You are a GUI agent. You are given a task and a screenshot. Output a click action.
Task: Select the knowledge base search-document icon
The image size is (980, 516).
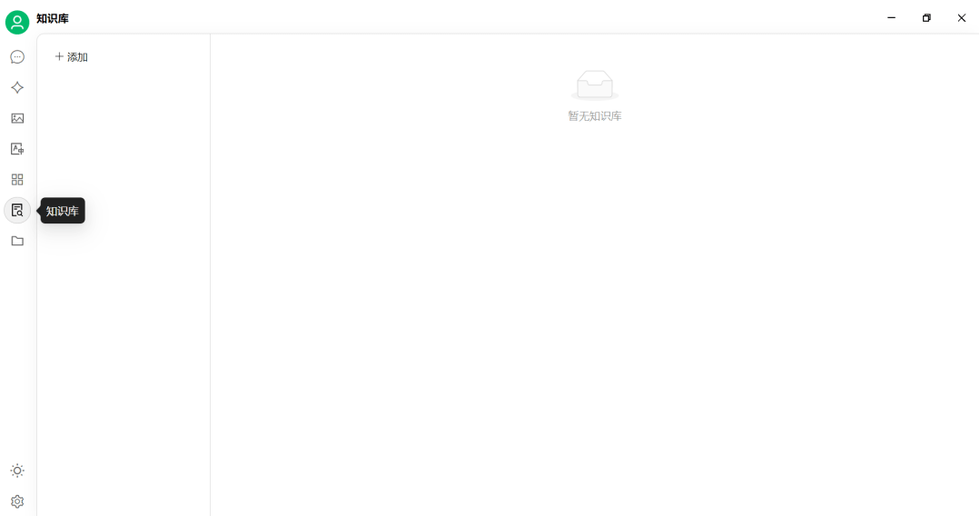point(17,210)
